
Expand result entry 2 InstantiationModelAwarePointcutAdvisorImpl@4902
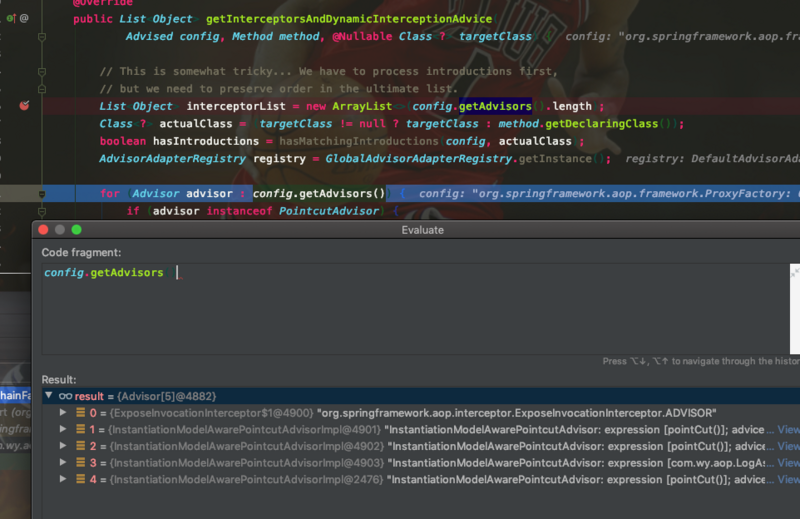click(63, 446)
